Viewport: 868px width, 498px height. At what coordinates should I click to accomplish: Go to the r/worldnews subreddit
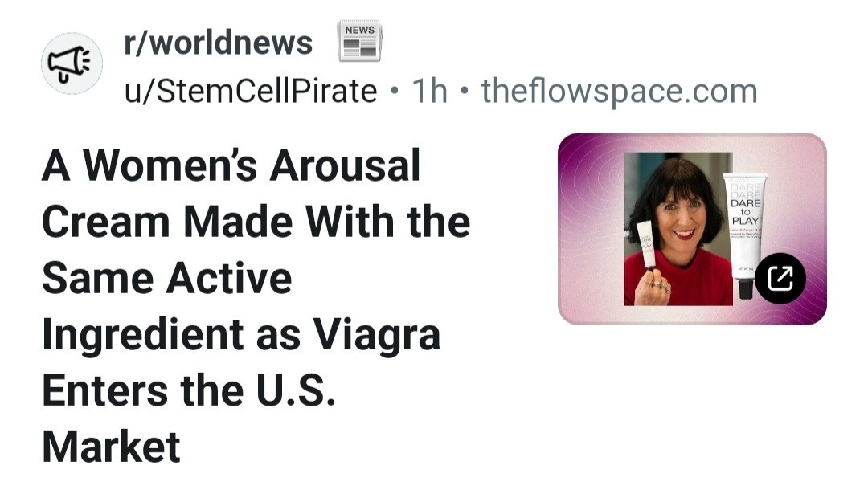[x=218, y=43]
